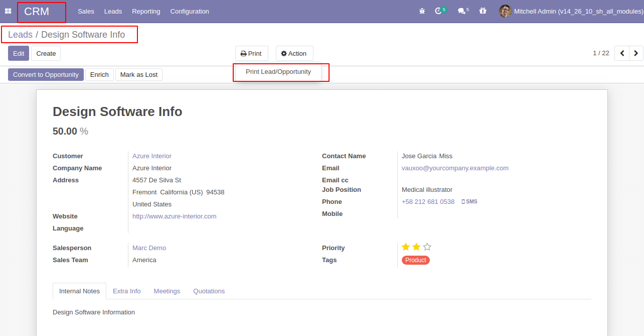Viewport: 644px width, 336px height.
Task: Click the second priority star
Action: click(x=416, y=247)
